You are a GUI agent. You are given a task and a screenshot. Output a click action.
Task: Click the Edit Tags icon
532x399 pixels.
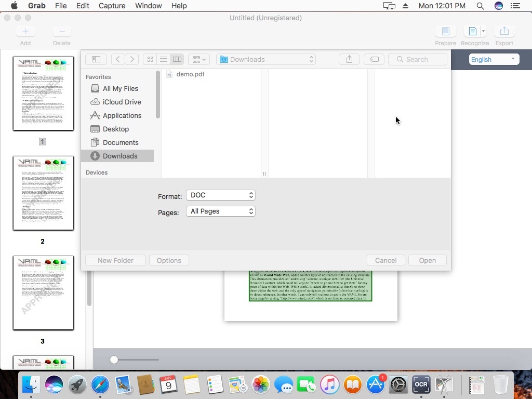pyautogui.click(x=374, y=59)
